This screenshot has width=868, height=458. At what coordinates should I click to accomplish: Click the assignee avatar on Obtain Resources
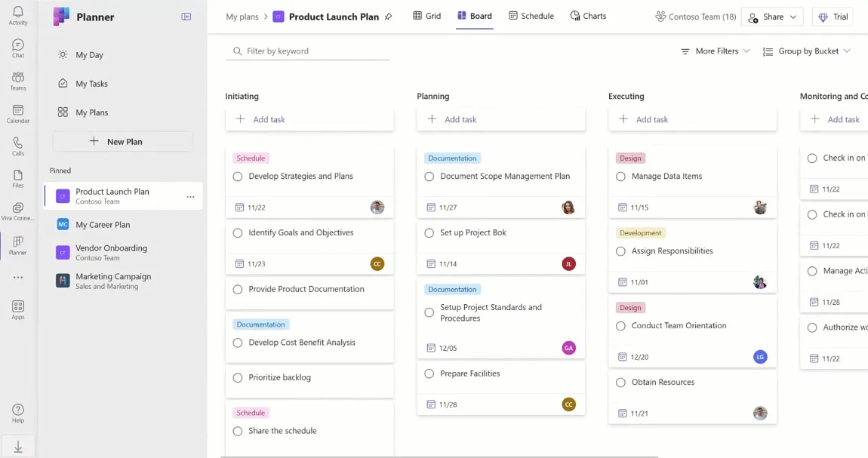[x=760, y=413]
